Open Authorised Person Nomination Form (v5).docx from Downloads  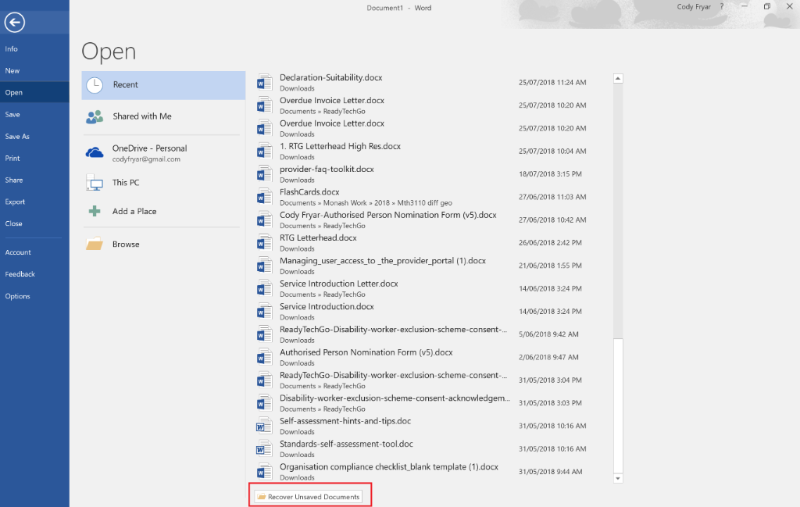(423, 357)
